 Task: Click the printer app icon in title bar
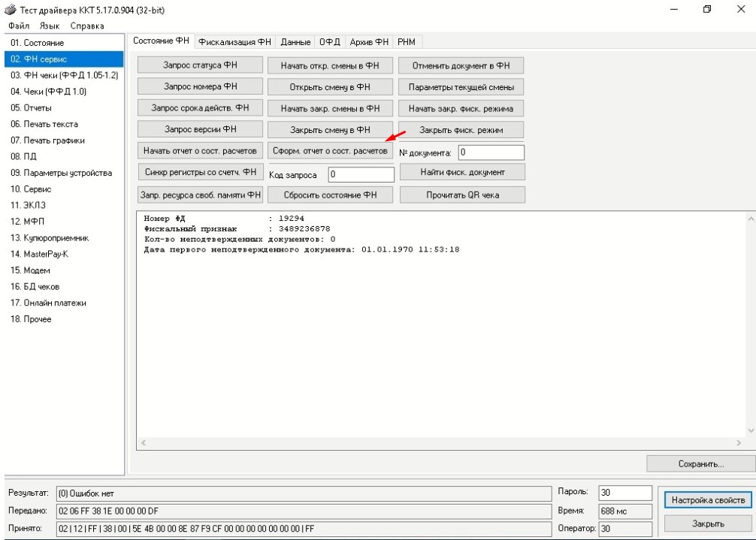point(10,10)
